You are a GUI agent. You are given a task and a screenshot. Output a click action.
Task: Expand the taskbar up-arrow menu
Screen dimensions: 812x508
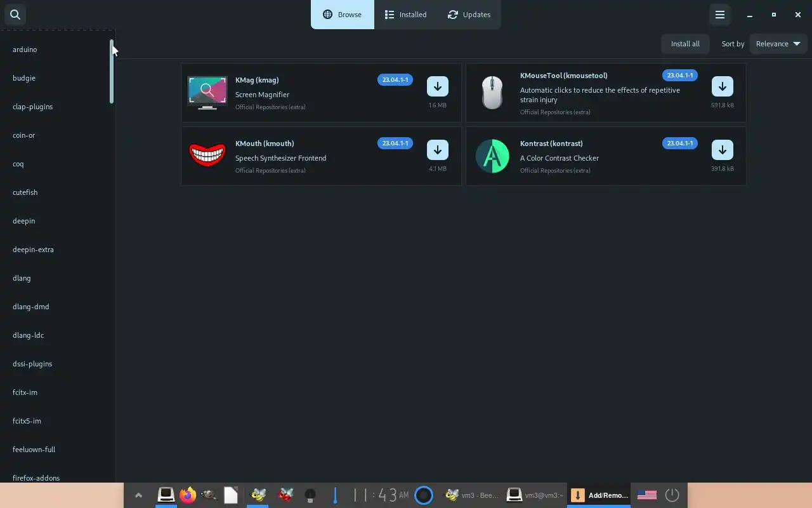[138, 495]
